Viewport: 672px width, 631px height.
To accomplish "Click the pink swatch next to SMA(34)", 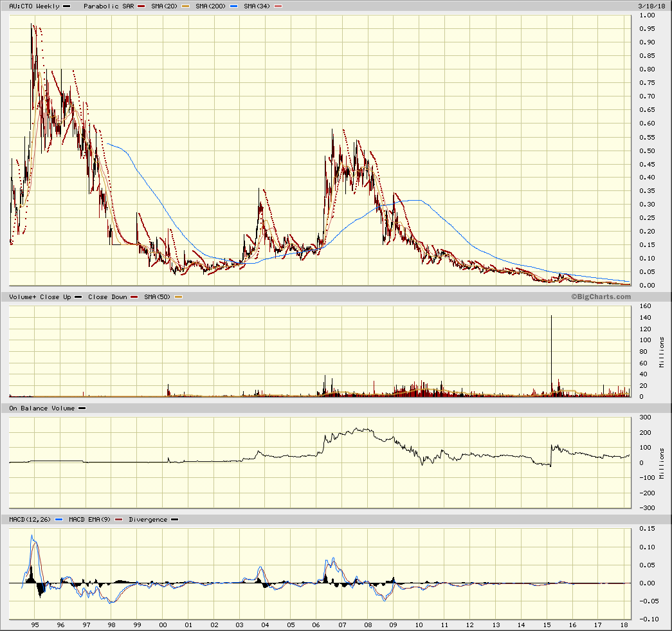I will (x=278, y=6).
